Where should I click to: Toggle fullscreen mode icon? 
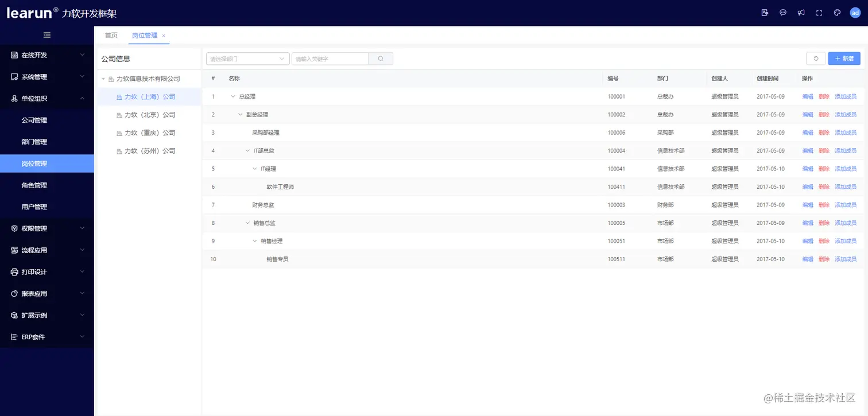tap(819, 13)
